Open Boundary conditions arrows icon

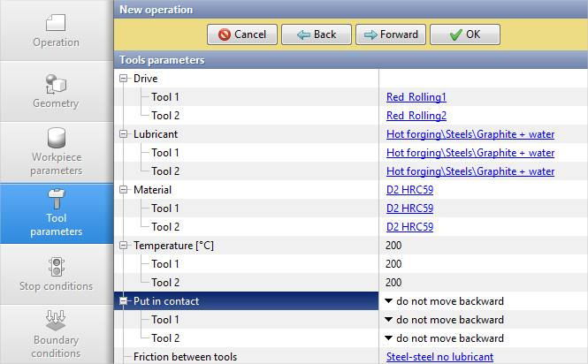click(x=57, y=320)
